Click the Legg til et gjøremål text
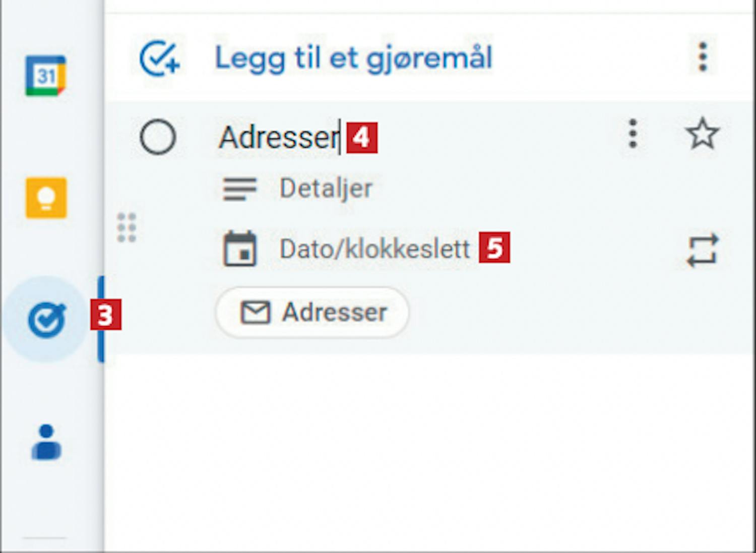Image resolution: width=756 pixels, height=553 pixels. [x=354, y=58]
